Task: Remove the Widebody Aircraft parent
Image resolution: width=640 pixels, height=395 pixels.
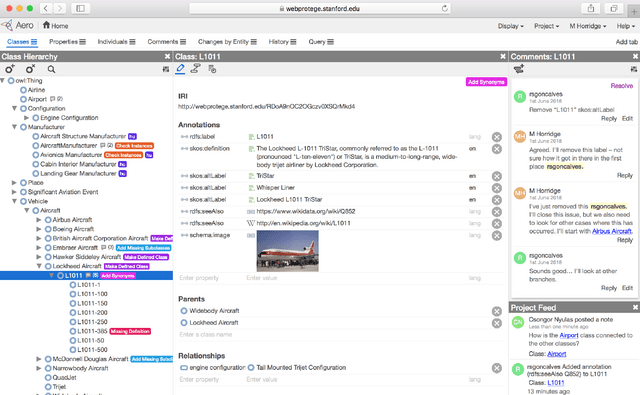Action: 497,311
